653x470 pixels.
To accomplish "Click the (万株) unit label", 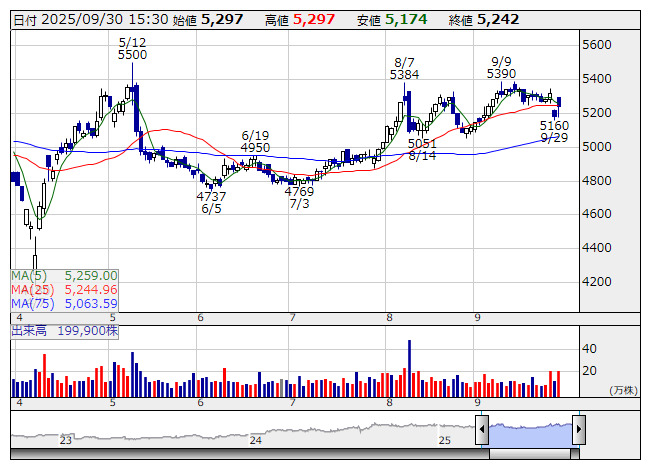I will point(623,390).
